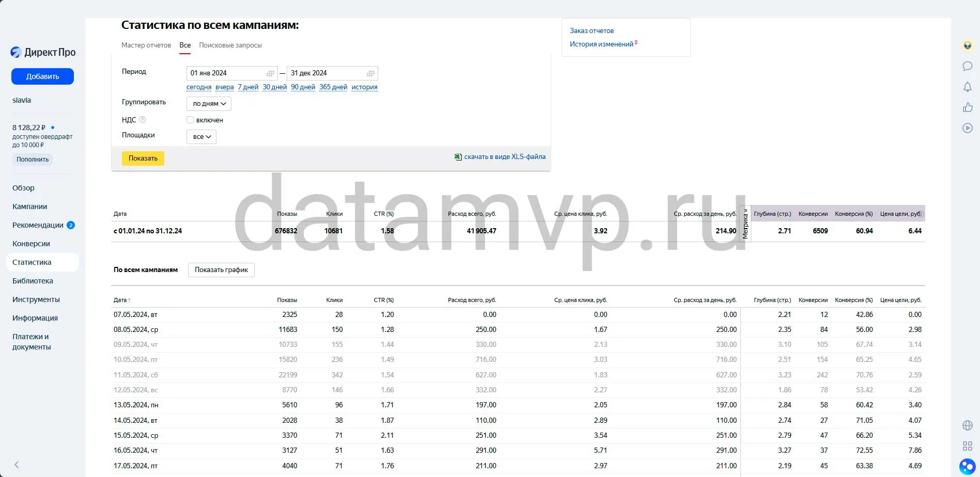
Task: Open Статистика in left menu
Action: 42,262
